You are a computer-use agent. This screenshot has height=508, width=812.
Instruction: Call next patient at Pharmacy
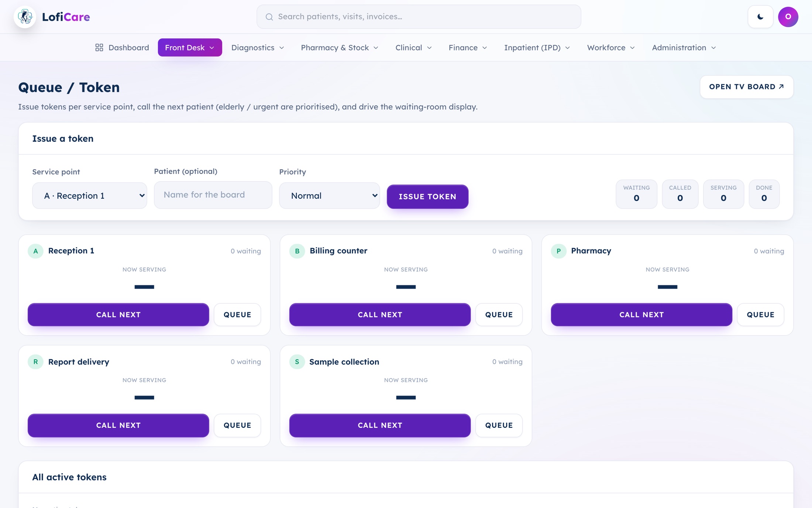[x=641, y=314]
